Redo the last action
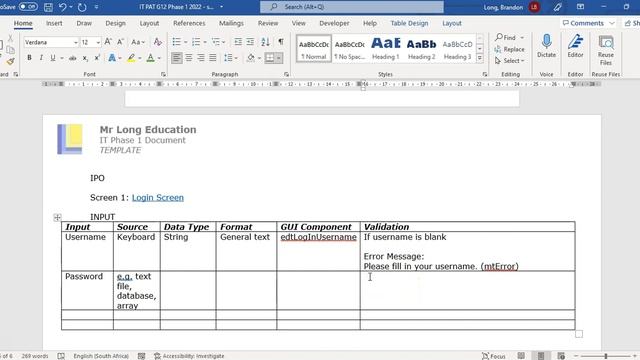Image resolution: width=640 pixels, height=360 pixels. click(82, 7)
